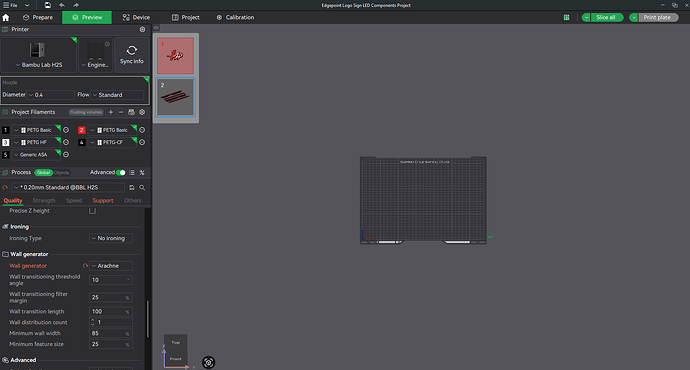Switch to the Preview tab

(x=87, y=18)
